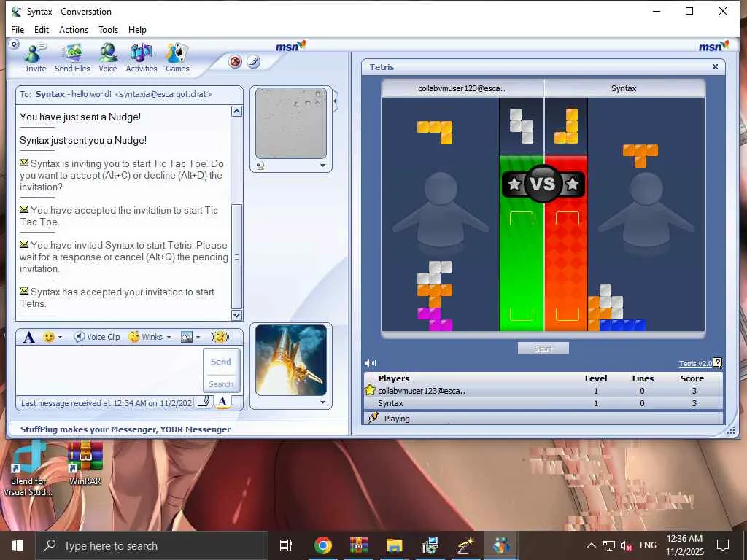Click the taskbar search box
This screenshot has width=747, height=560.
[152, 545]
